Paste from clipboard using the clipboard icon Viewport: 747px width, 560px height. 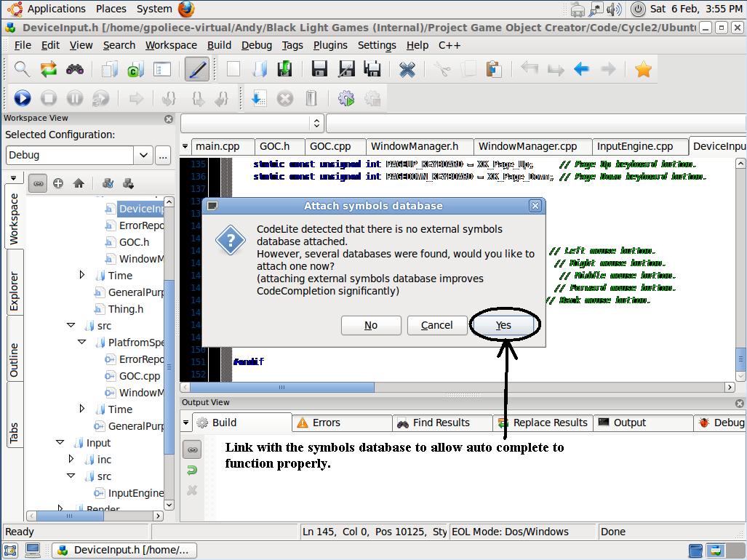click(x=494, y=70)
